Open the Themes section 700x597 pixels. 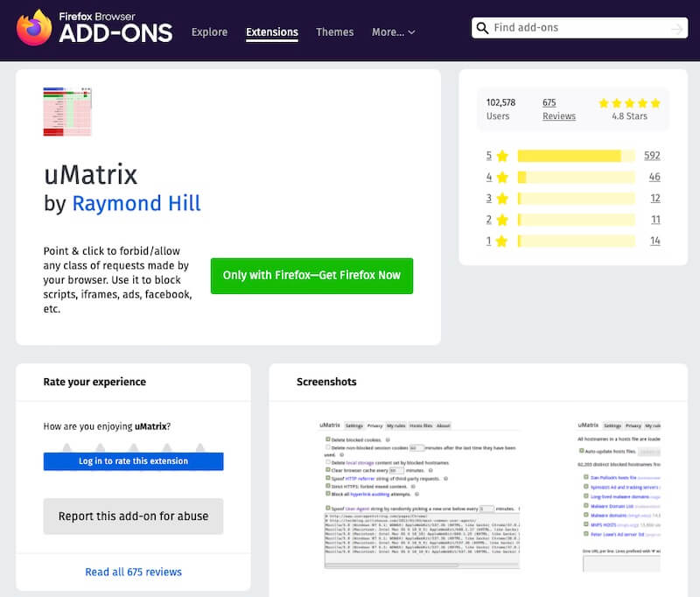point(334,32)
